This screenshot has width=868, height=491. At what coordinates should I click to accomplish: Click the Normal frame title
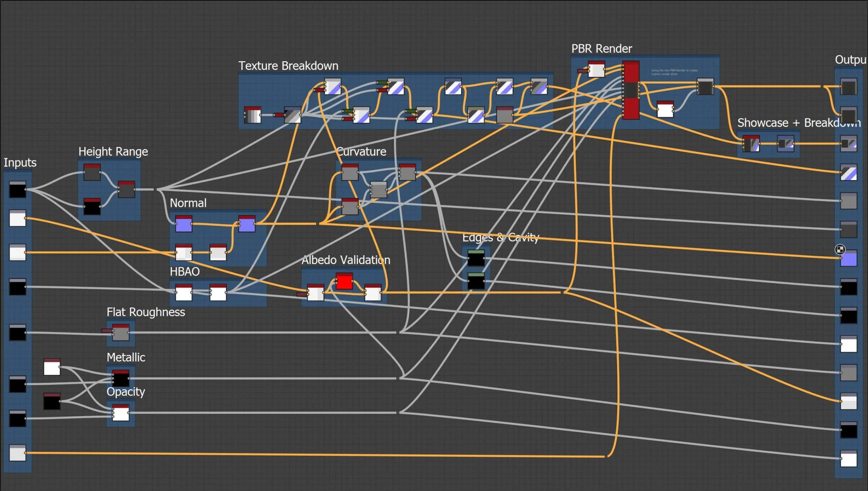[x=188, y=203]
